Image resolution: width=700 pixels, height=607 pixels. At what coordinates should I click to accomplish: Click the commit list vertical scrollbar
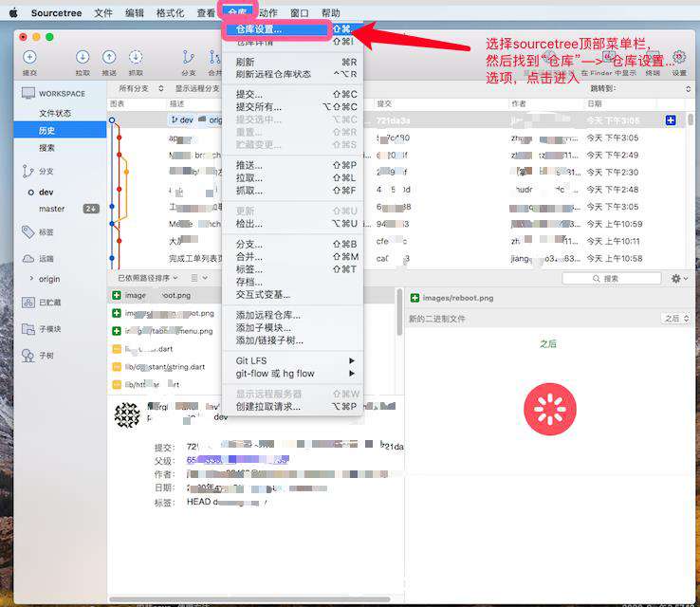point(691,120)
